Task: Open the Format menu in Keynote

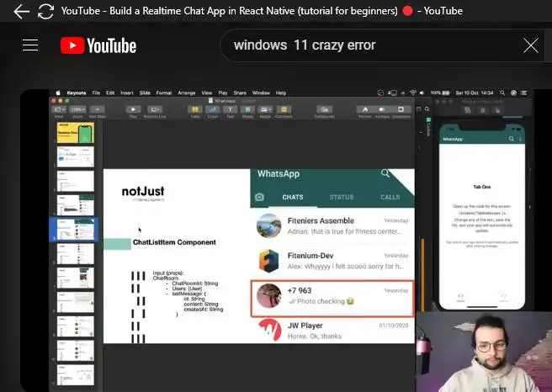Action: [x=164, y=93]
